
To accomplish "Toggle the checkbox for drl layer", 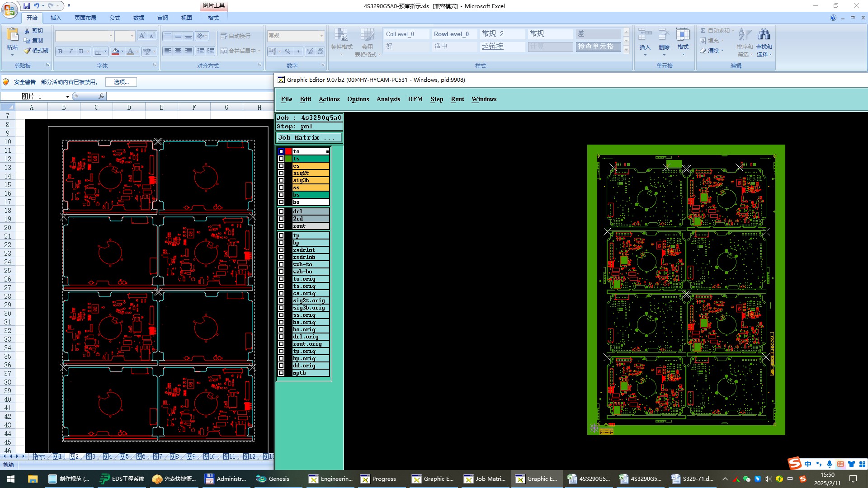I will click(281, 211).
